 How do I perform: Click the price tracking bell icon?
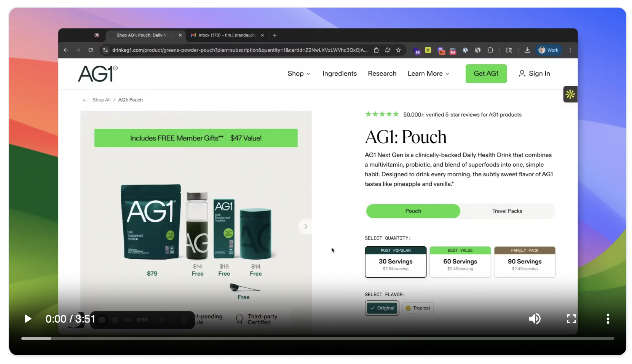click(x=388, y=50)
